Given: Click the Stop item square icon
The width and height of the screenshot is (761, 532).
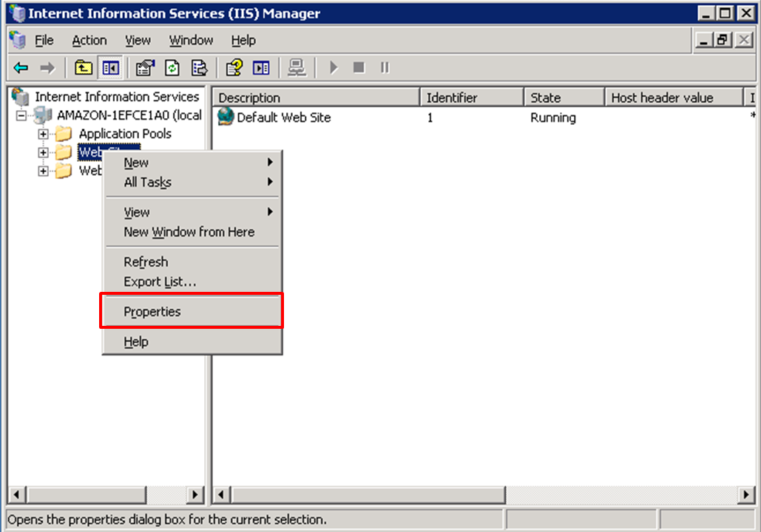Looking at the screenshot, I should tap(359, 68).
